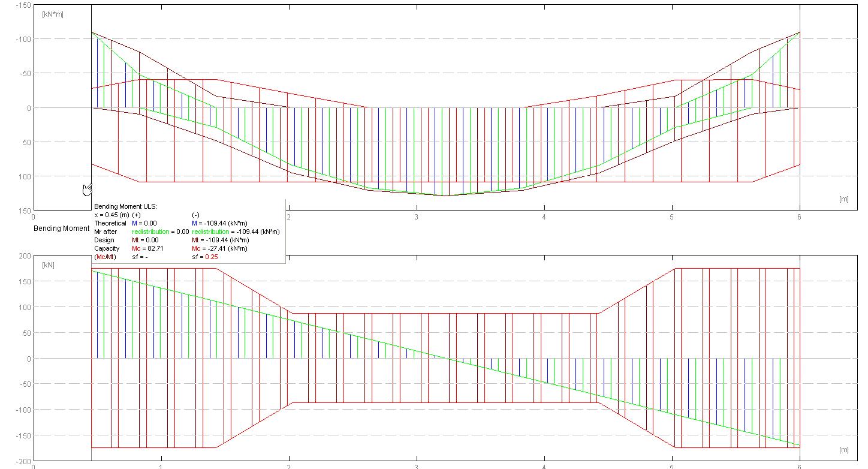The height and width of the screenshot is (469, 868).
Task: Click the '(-)' column header in tooltip
Action: coord(195,215)
